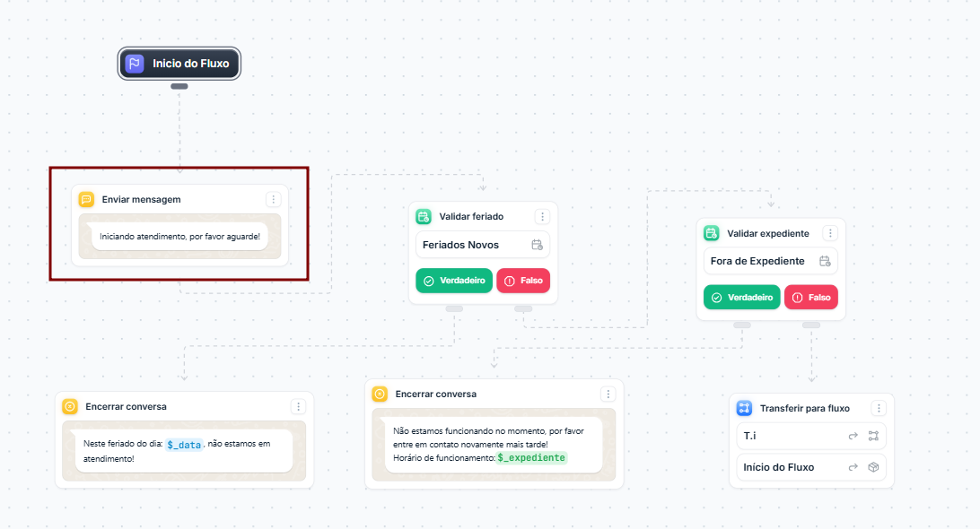Click Falso button in Validar feriado
The image size is (980, 529).
[523, 281]
